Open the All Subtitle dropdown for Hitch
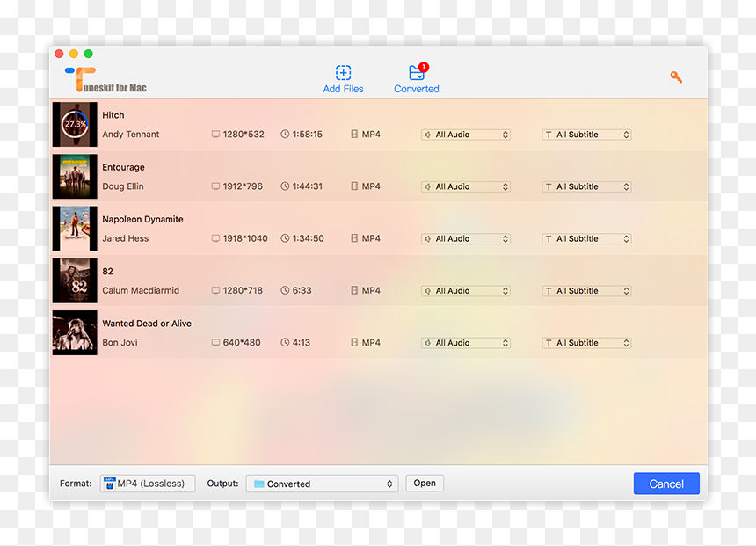This screenshot has height=546, width=756. pyautogui.click(x=586, y=135)
